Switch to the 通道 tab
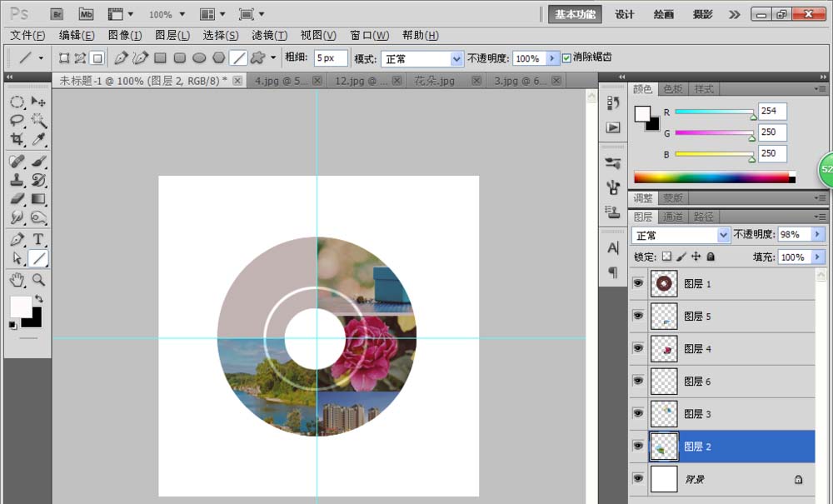 point(672,217)
